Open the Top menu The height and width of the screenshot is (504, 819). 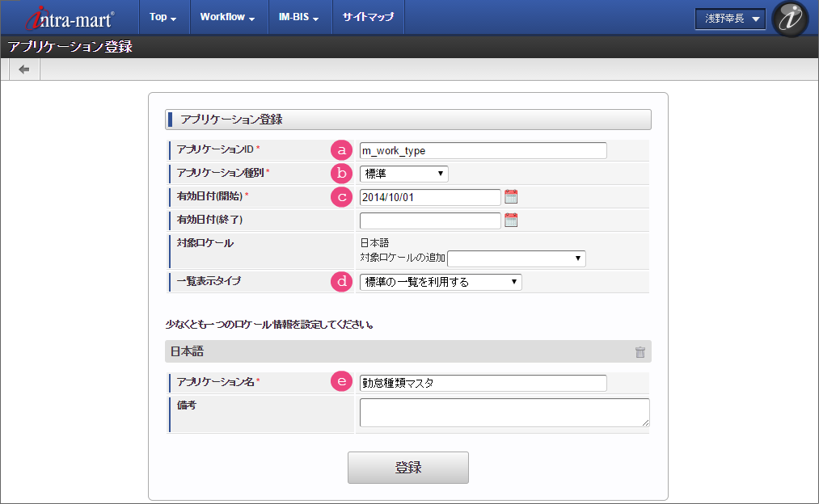click(x=163, y=17)
